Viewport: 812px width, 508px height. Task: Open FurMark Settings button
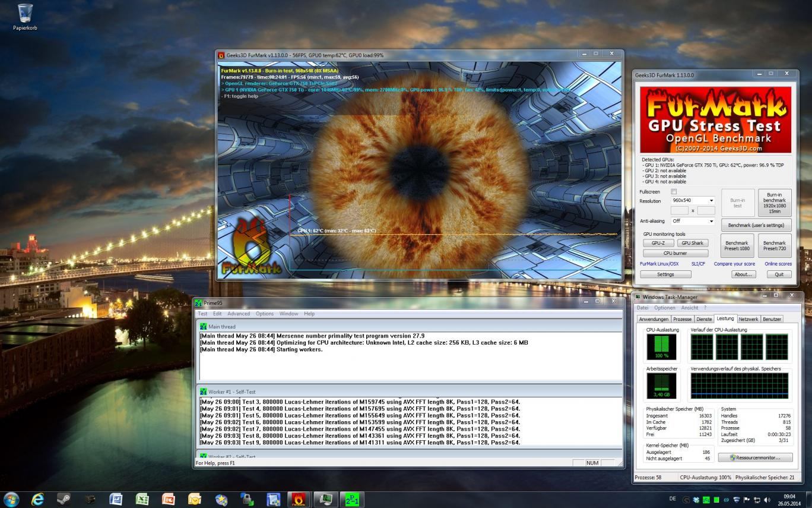click(x=665, y=274)
